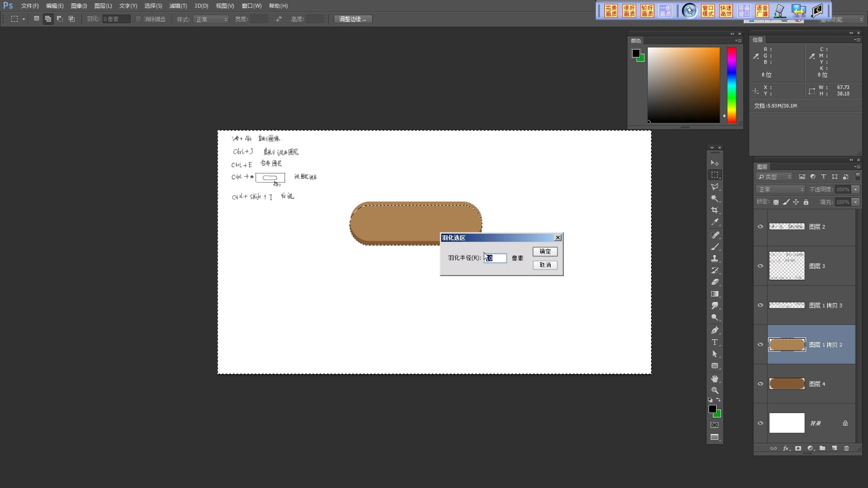The width and height of the screenshot is (868, 488).
Task: Click 取消 in feather dialog
Action: point(545,265)
